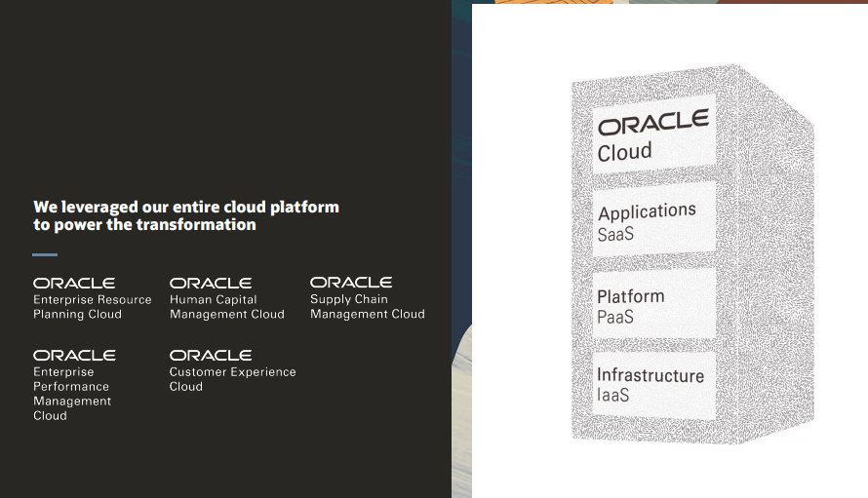Viewport: 868px width, 498px height.
Task: Click the Oracle logo above Enterprise Resource Planning Cloud
Action: (74, 284)
